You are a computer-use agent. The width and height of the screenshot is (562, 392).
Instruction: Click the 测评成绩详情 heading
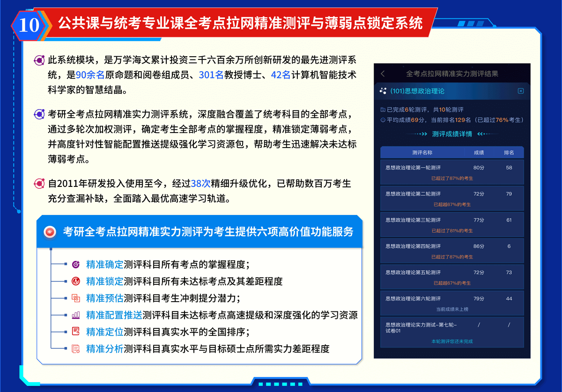tap(451, 134)
